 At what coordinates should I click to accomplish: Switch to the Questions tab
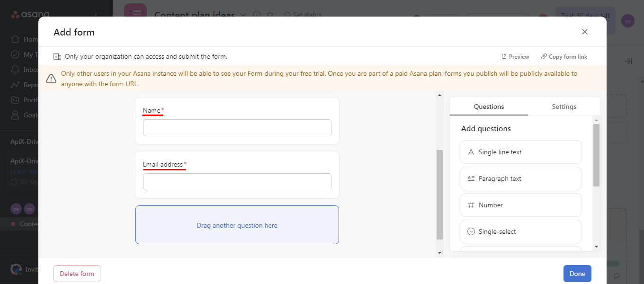[x=489, y=106]
